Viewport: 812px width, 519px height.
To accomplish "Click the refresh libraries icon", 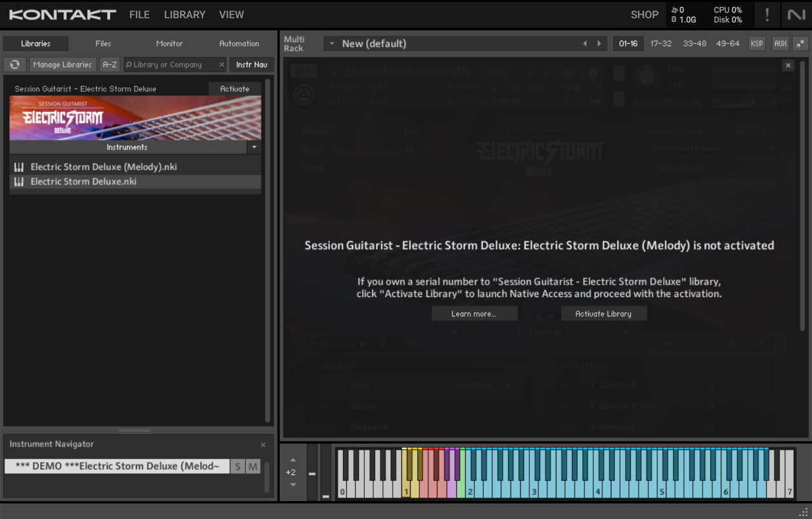I will (15, 65).
